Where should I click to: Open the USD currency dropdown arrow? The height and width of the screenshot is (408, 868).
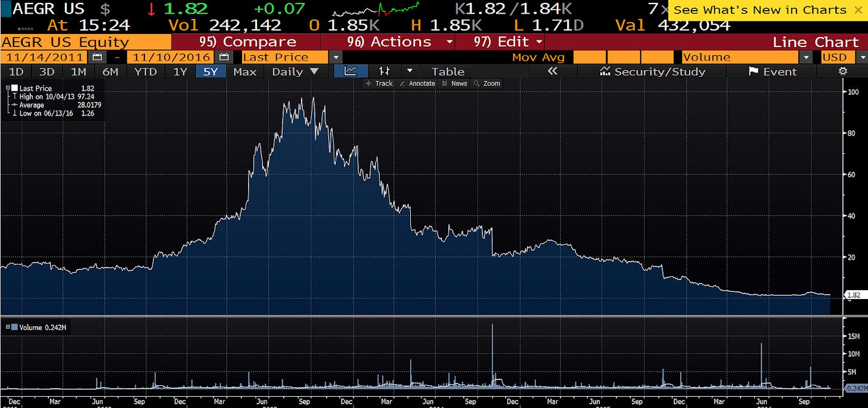coord(862,57)
